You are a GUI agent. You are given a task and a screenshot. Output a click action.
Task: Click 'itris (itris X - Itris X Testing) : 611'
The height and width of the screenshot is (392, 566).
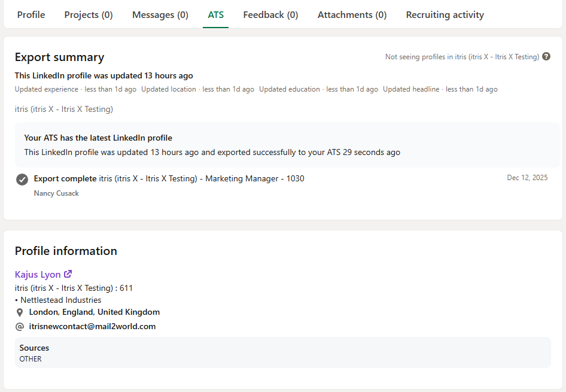point(74,288)
